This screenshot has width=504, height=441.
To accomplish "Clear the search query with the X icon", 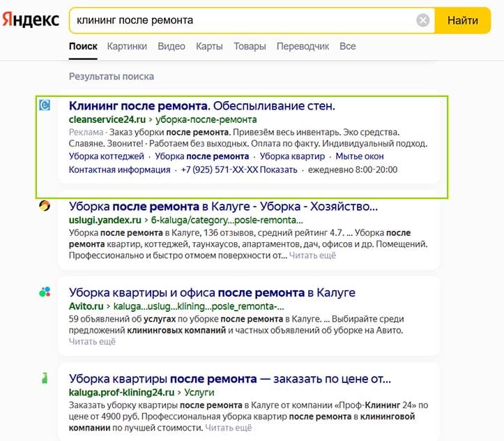I will [422, 20].
